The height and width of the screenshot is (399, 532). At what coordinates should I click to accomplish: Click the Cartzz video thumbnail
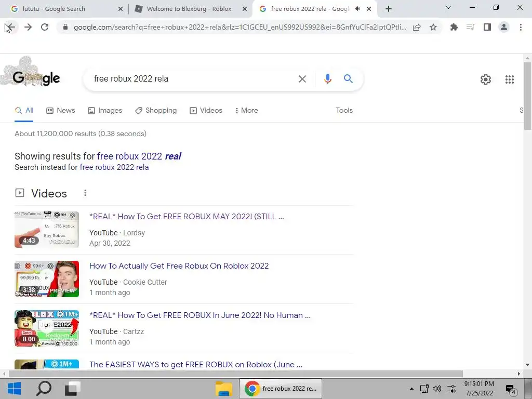pyautogui.click(x=47, y=328)
